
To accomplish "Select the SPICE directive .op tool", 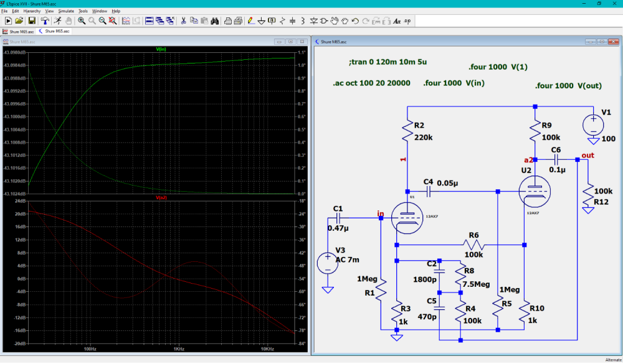I will point(407,21).
